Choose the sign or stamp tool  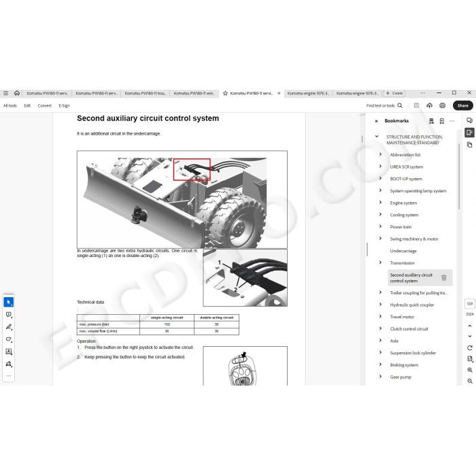8,364
